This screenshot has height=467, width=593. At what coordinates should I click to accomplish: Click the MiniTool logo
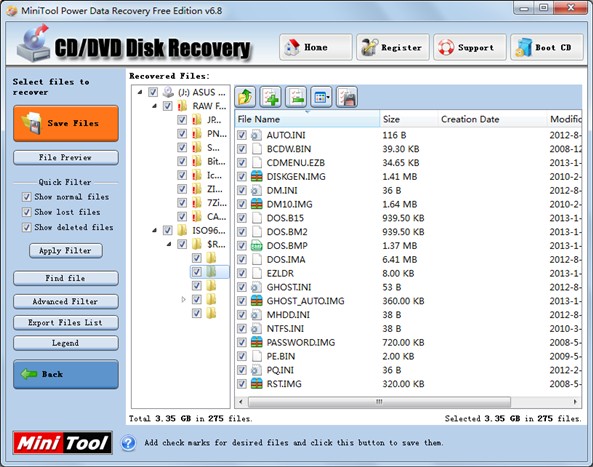(62, 443)
